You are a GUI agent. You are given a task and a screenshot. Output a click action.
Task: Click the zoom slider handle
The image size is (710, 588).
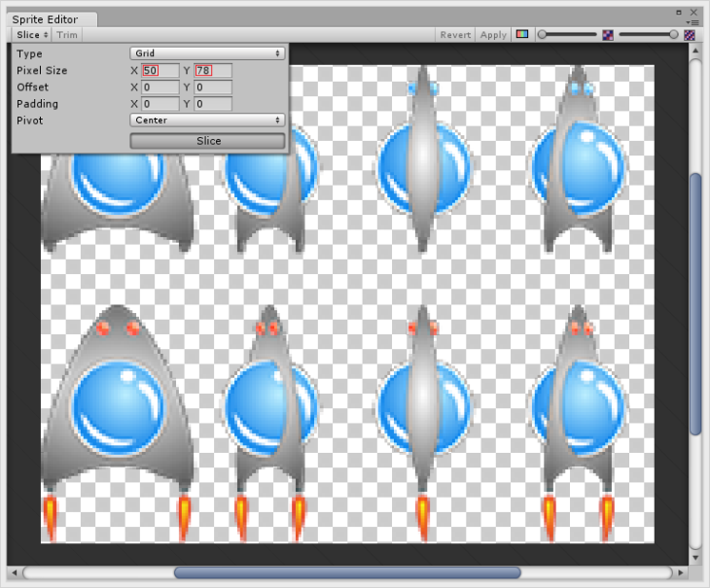542,34
